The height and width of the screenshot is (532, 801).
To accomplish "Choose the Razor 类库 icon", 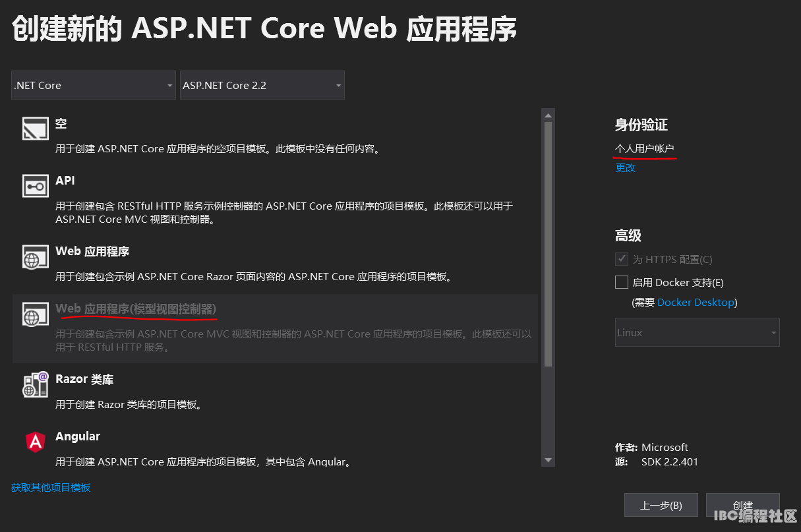I will point(36,384).
